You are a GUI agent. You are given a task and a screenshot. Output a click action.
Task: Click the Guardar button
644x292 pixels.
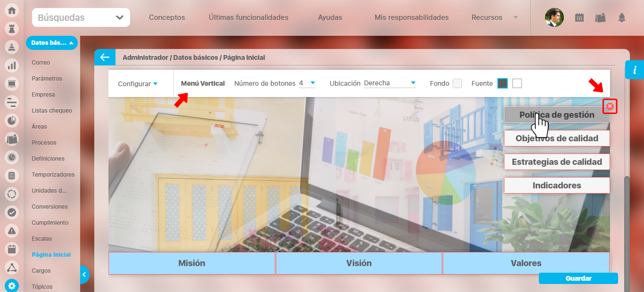[578, 278]
